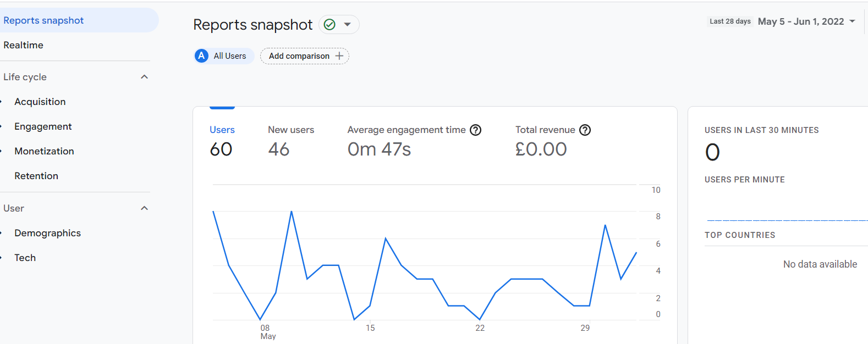The image size is (868, 344).
Task: Select the Total revenue metric
Action: (545, 130)
